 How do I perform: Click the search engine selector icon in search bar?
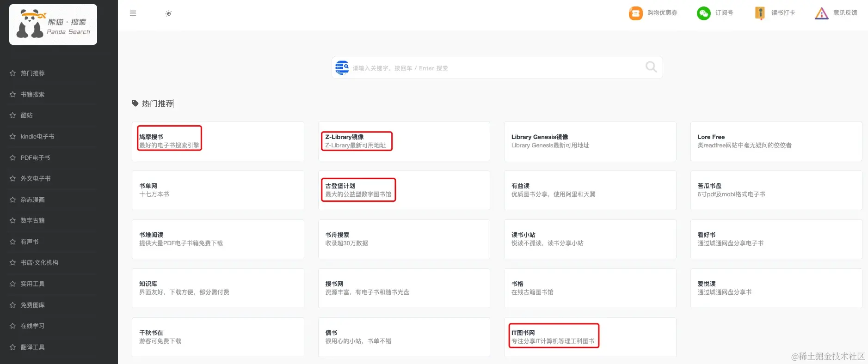(x=342, y=67)
